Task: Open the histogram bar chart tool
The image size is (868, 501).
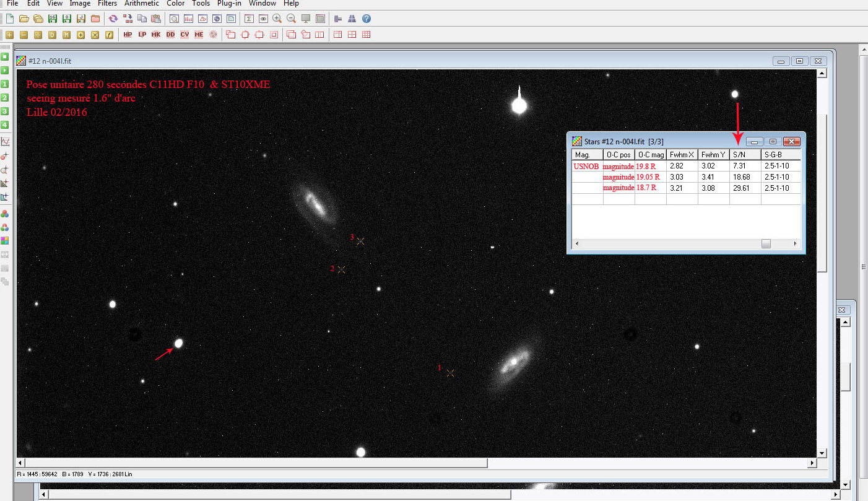Action: pyautogui.click(x=188, y=19)
